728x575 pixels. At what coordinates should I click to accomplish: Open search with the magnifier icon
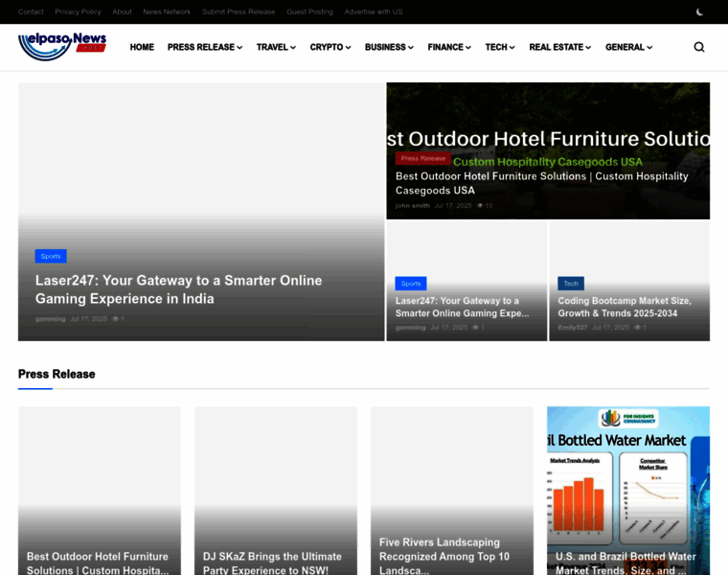click(x=699, y=47)
